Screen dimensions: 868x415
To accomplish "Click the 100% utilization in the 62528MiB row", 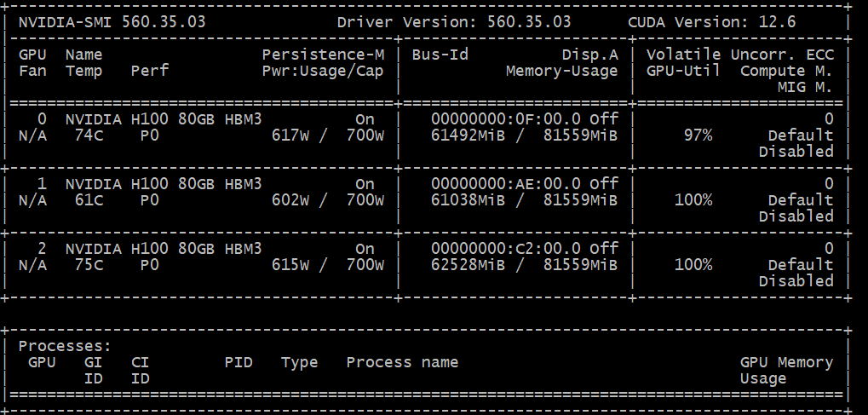I will 693,265.
